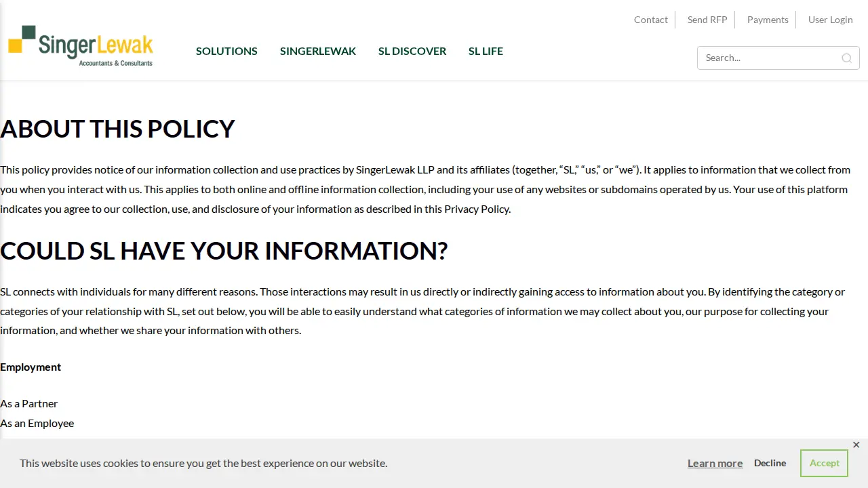Click the bold 'Employment' label

pyautogui.click(x=31, y=367)
